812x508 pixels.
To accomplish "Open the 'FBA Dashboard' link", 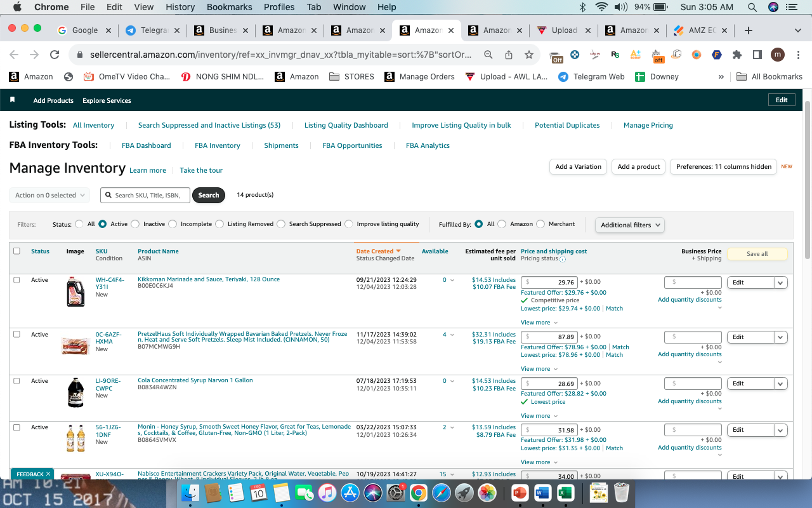I will click(147, 145).
